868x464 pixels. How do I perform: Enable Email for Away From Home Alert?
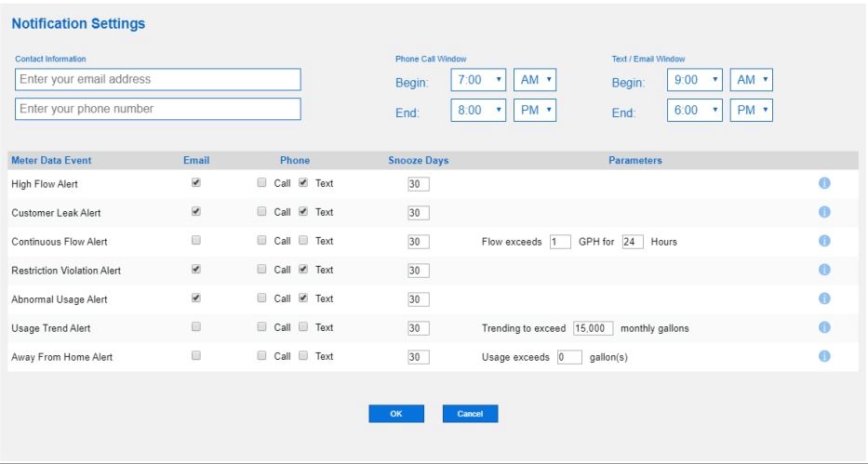195,357
